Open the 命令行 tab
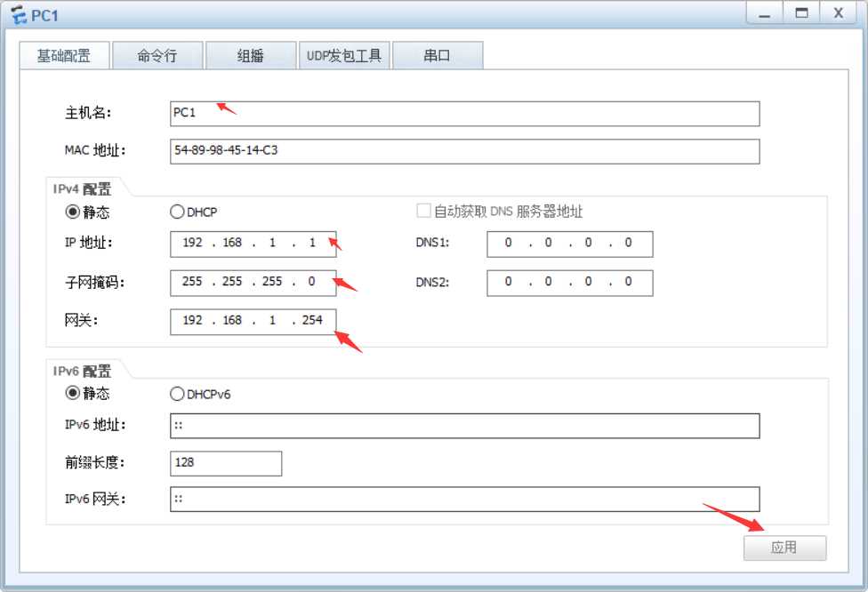Screen dimensions: 868x592 (157, 55)
